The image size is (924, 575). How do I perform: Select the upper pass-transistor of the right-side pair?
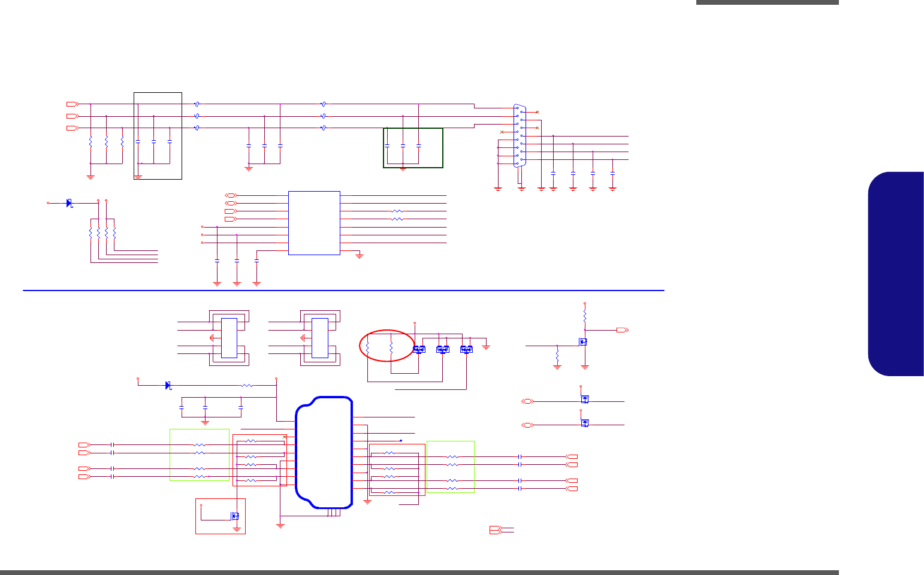(585, 399)
